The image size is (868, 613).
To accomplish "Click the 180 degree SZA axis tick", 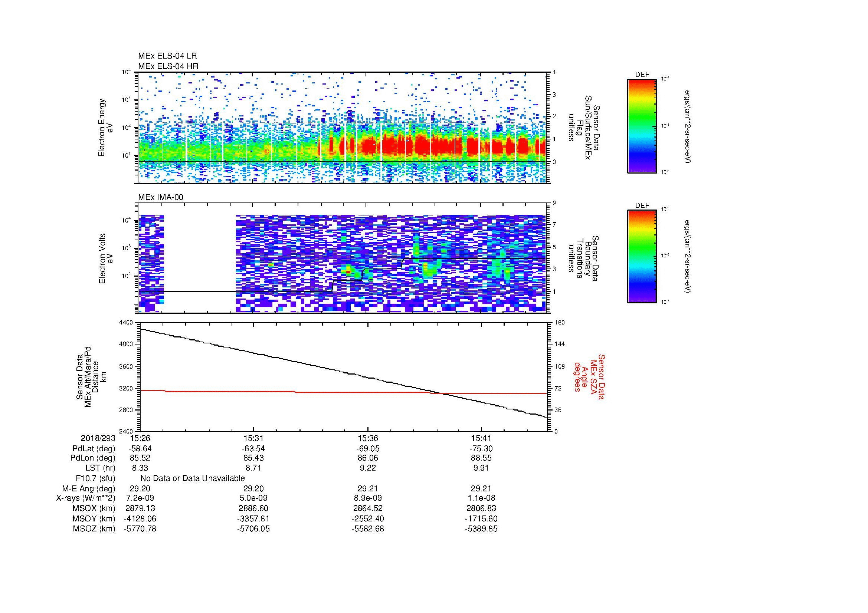I will pyautogui.click(x=560, y=323).
